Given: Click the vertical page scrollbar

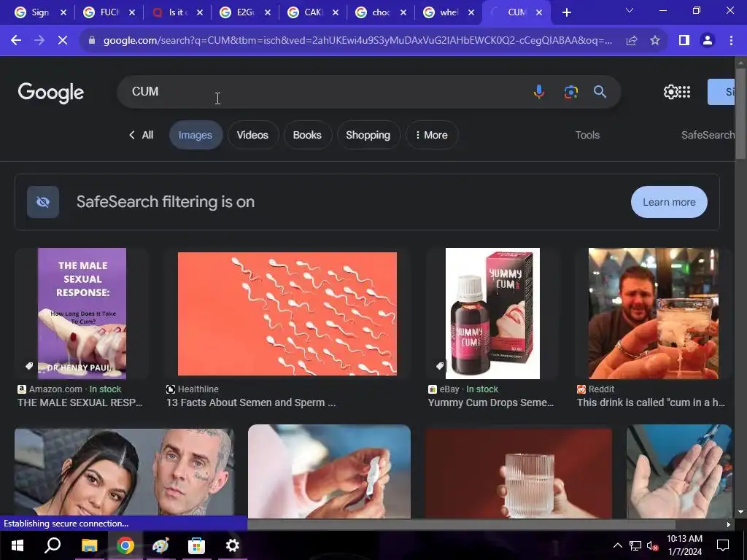Looking at the screenshot, I should (x=740, y=113).
